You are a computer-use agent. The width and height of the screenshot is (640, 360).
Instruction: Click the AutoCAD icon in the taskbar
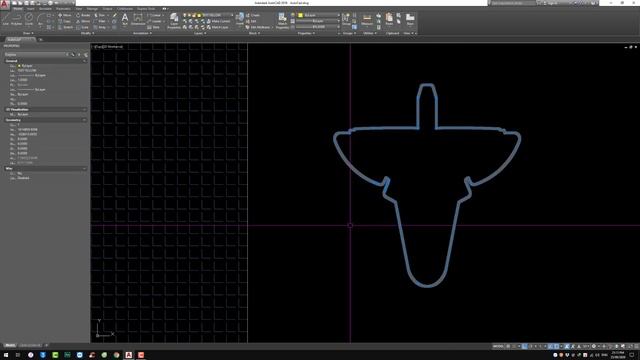click(129, 355)
